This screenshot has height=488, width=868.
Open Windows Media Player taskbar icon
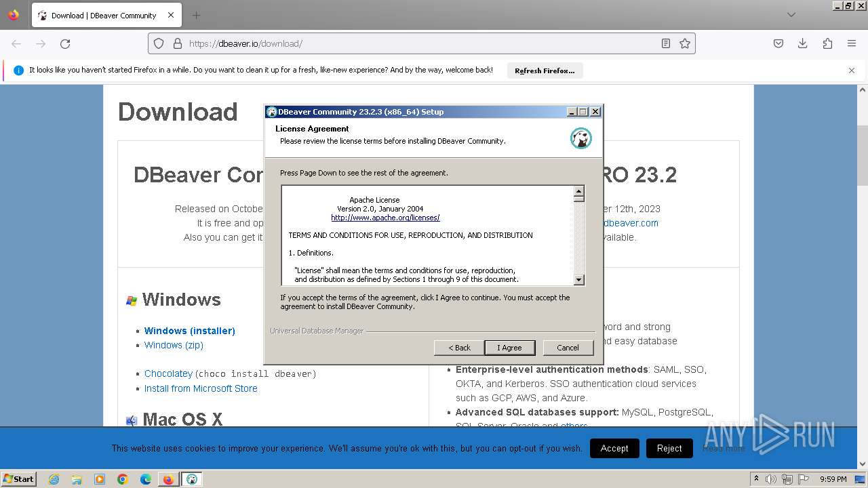(x=100, y=479)
